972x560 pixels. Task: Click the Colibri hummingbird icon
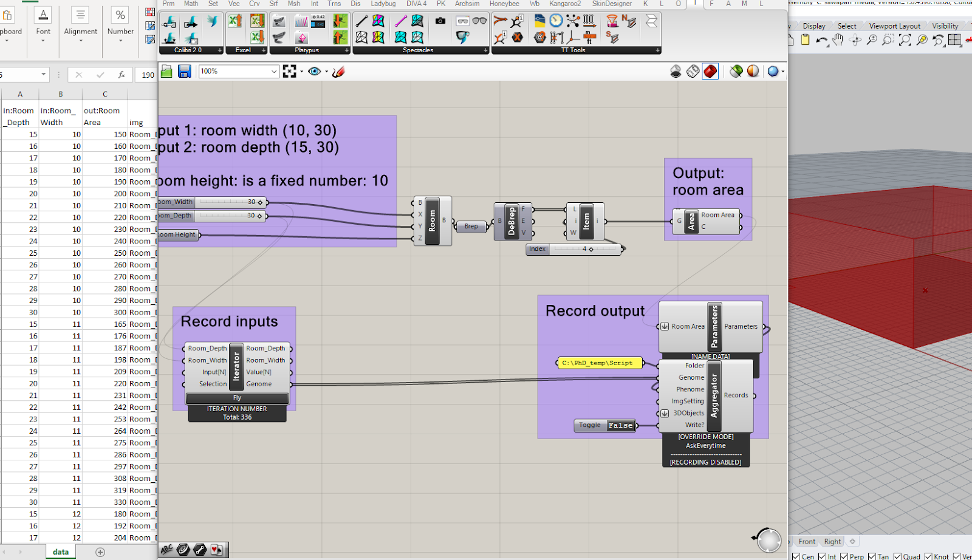[213, 21]
